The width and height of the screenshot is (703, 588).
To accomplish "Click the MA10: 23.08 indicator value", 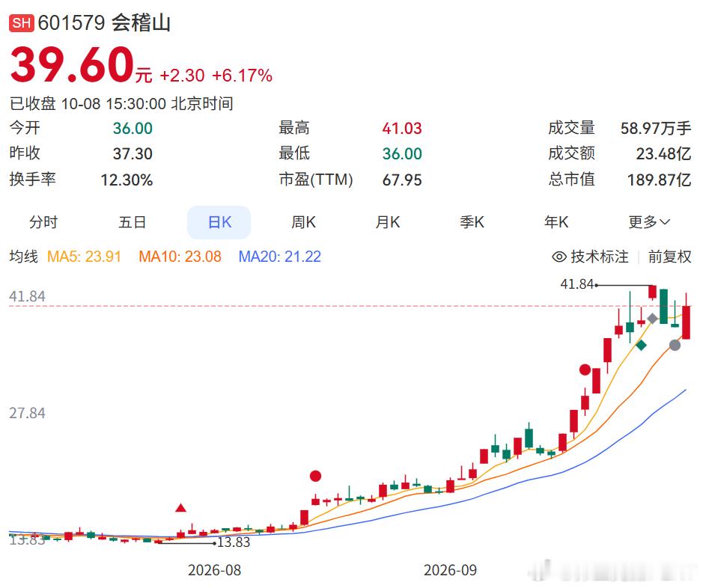I will (180, 257).
